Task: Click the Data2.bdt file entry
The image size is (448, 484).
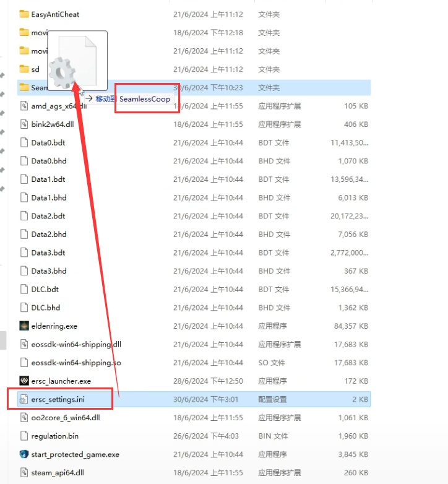Action: [x=48, y=216]
